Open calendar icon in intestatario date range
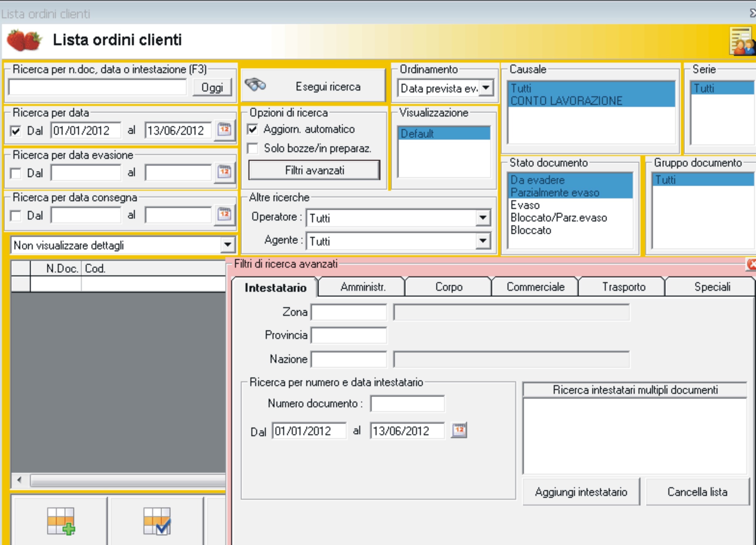756x545 pixels. pyautogui.click(x=459, y=430)
